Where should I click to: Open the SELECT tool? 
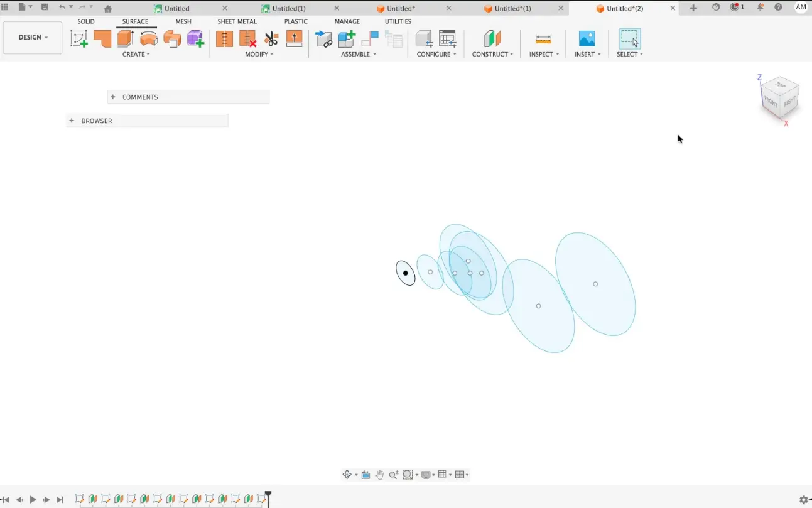pos(629,39)
